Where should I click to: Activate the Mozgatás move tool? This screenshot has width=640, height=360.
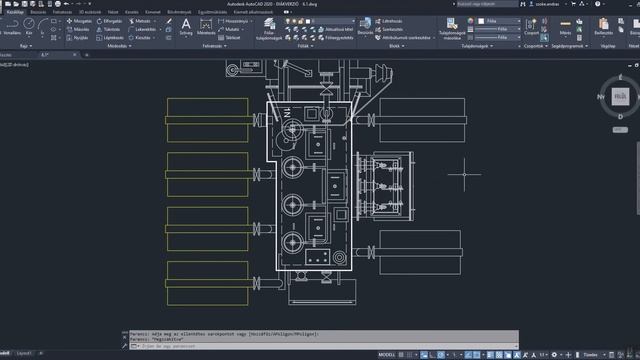[x=79, y=21]
